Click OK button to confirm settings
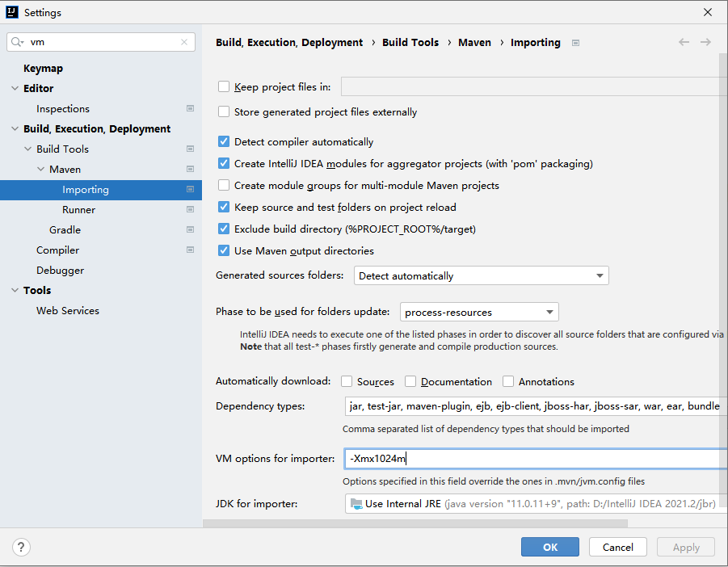 (x=550, y=547)
